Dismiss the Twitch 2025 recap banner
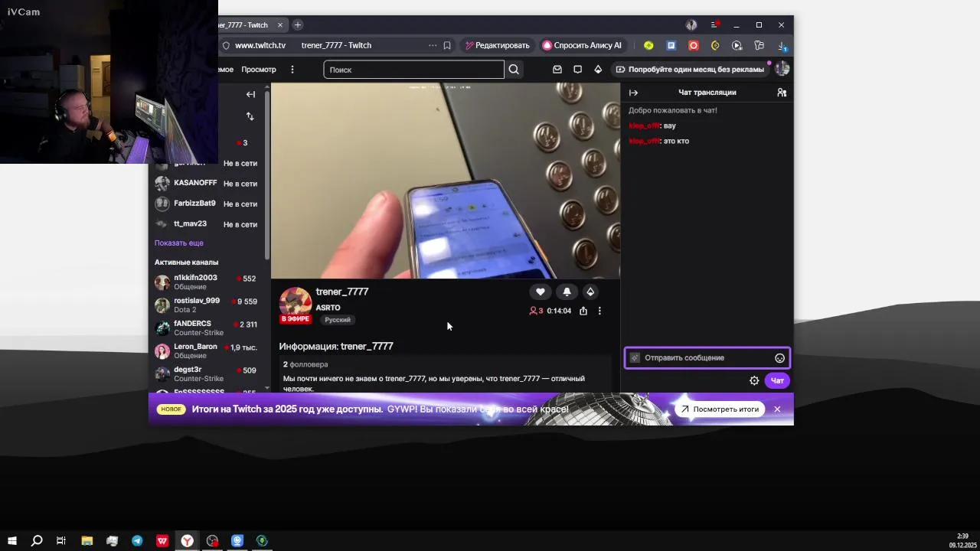Image resolution: width=980 pixels, height=551 pixels. [777, 409]
